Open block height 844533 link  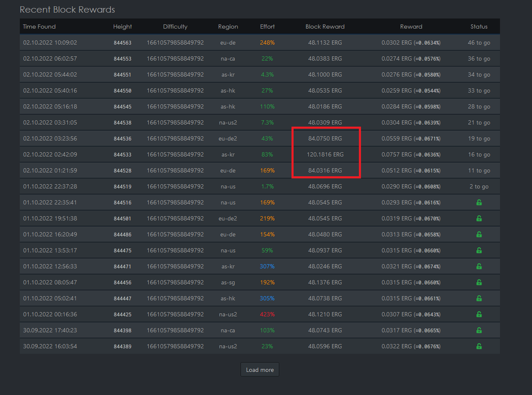click(122, 155)
